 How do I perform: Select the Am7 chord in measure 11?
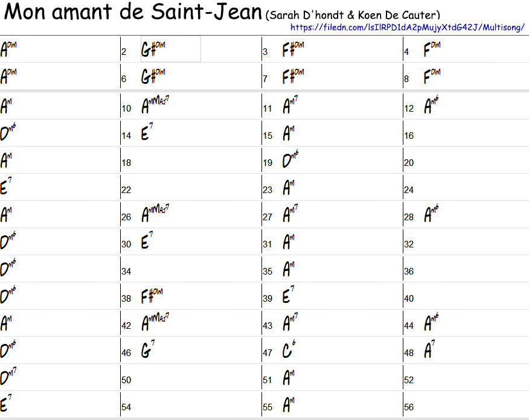point(290,107)
